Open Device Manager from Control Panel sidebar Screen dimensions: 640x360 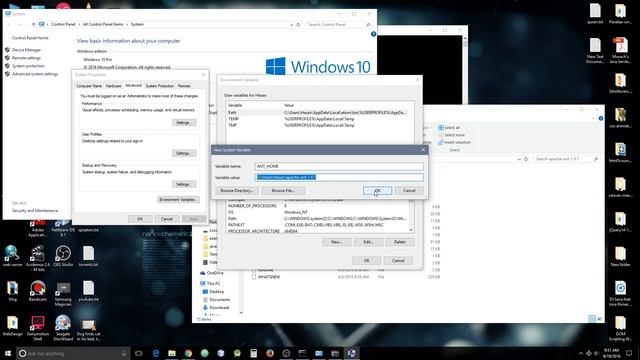(x=27, y=50)
